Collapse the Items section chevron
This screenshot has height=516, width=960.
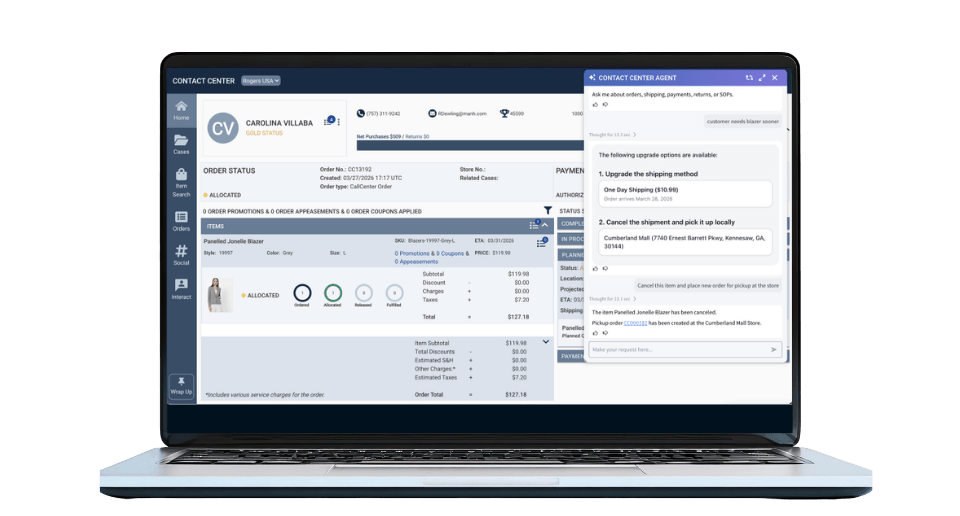click(x=545, y=227)
